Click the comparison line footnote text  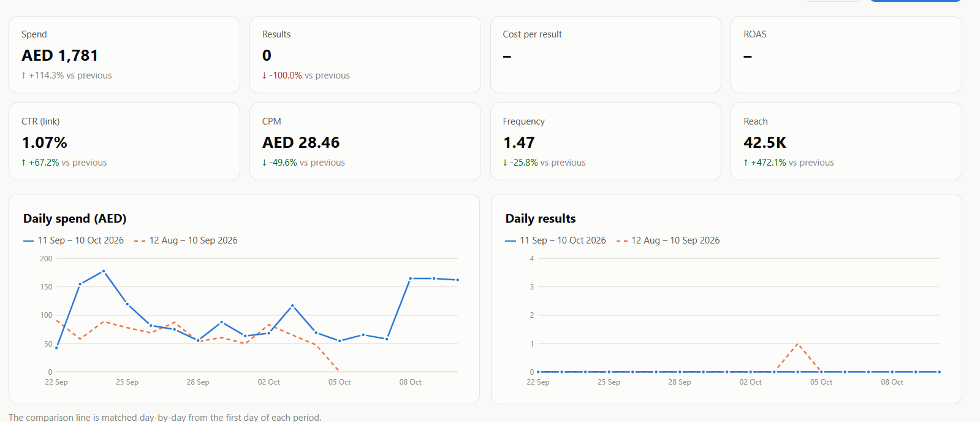(x=165, y=417)
